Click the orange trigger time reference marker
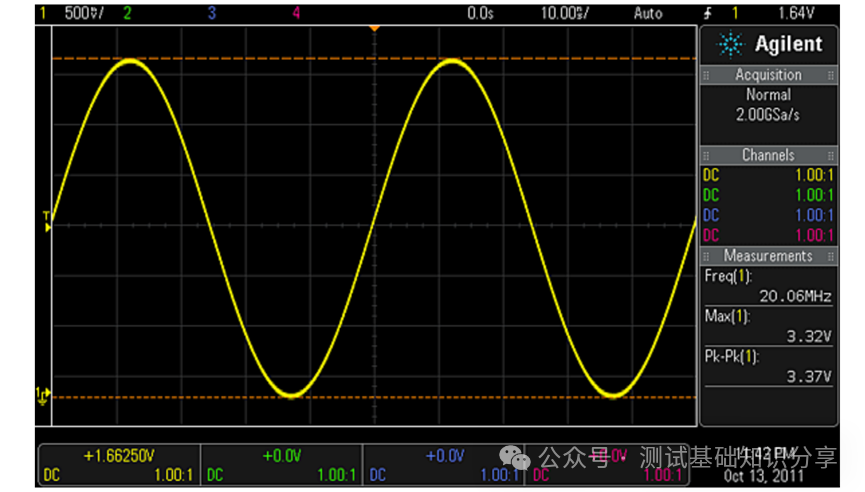The width and height of the screenshot is (865, 492). (x=375, y=28)
